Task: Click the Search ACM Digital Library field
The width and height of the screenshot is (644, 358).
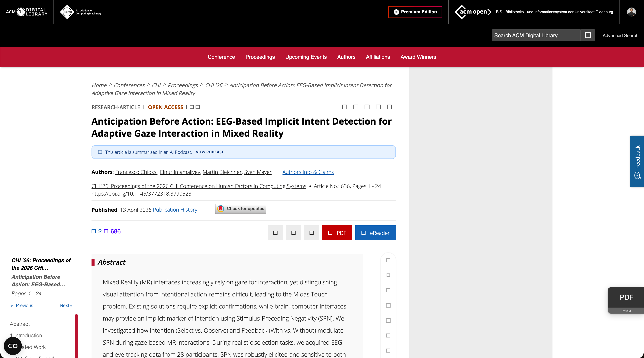Action: 536,35
